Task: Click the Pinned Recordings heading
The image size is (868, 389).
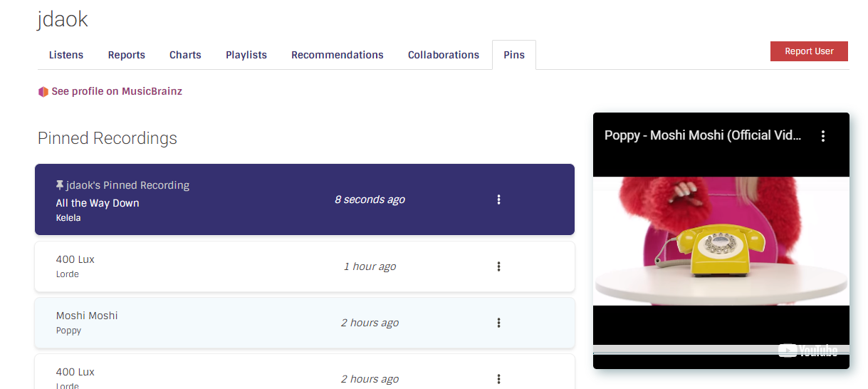Action: pos(108,138)
